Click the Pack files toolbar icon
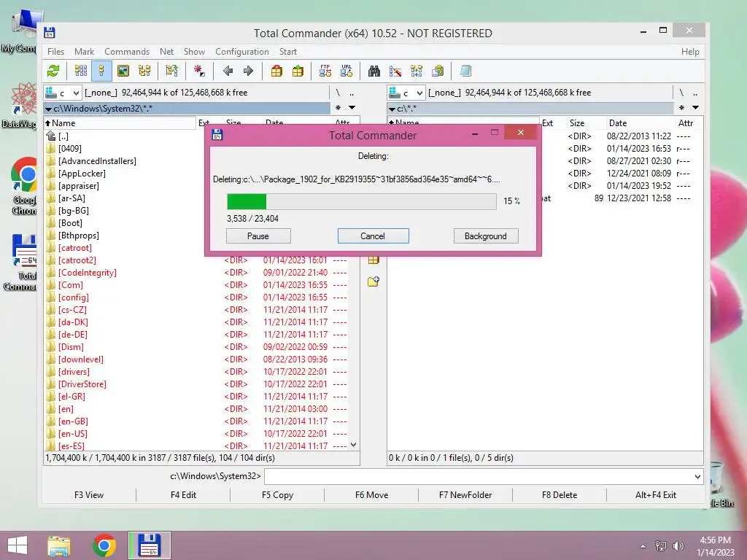Viewport: 747px width, 560px height. pos(276,71)
